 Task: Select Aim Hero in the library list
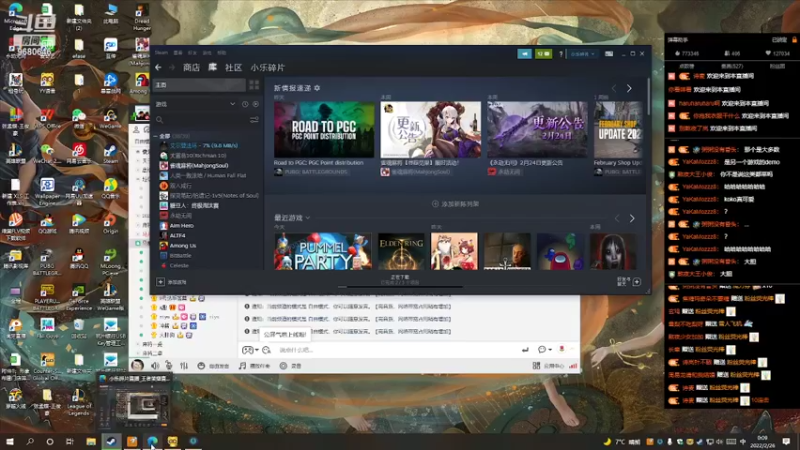[x=177, y=226]
